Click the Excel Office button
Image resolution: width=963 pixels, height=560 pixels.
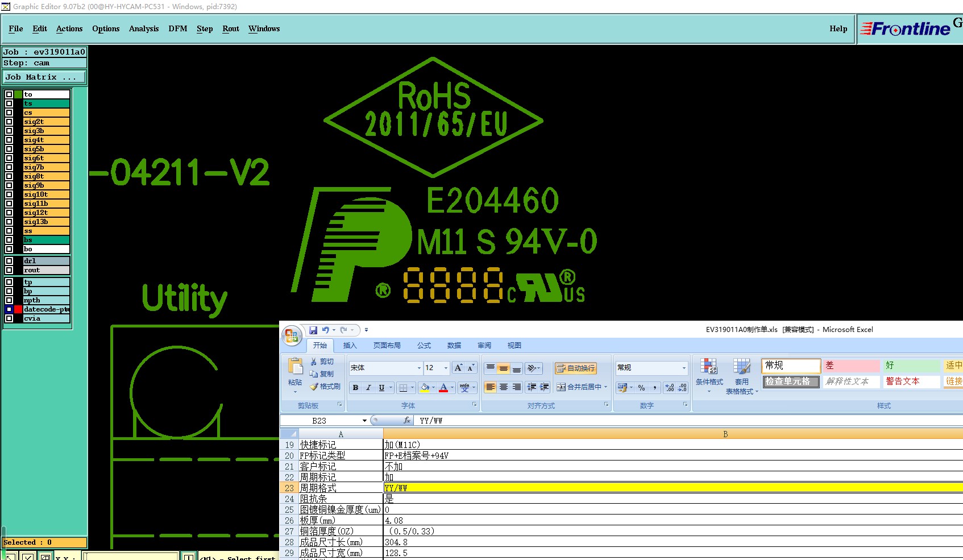[x=292, y=335]
